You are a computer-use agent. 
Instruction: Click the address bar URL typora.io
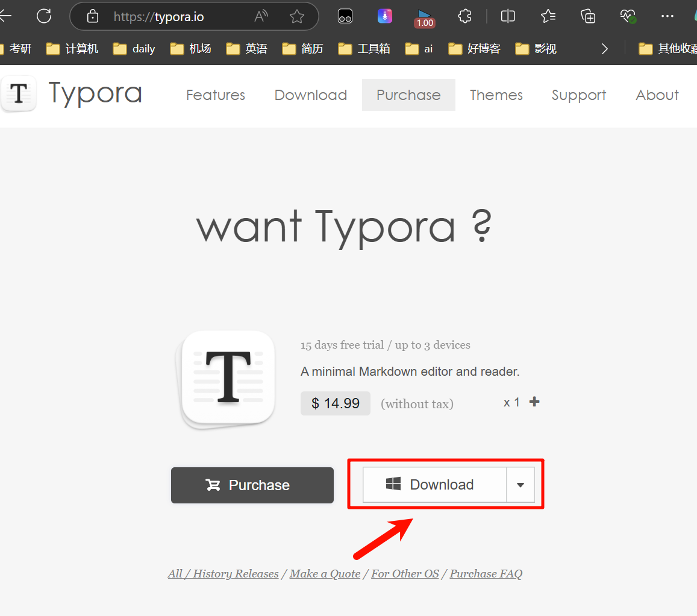pos(158,17)
